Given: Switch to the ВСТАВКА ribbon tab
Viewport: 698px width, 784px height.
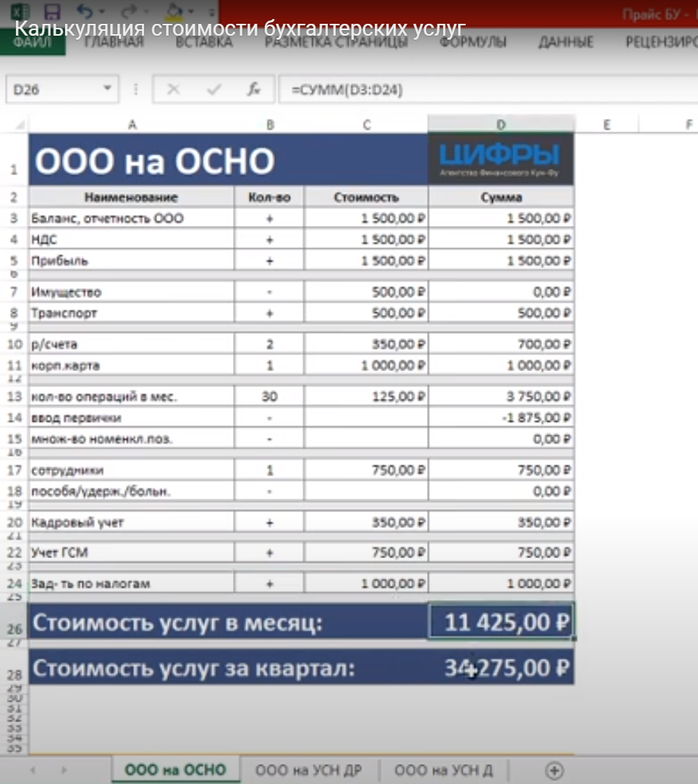Looking at the screenshot, I should pyautogui.click(x=204, y=42).
